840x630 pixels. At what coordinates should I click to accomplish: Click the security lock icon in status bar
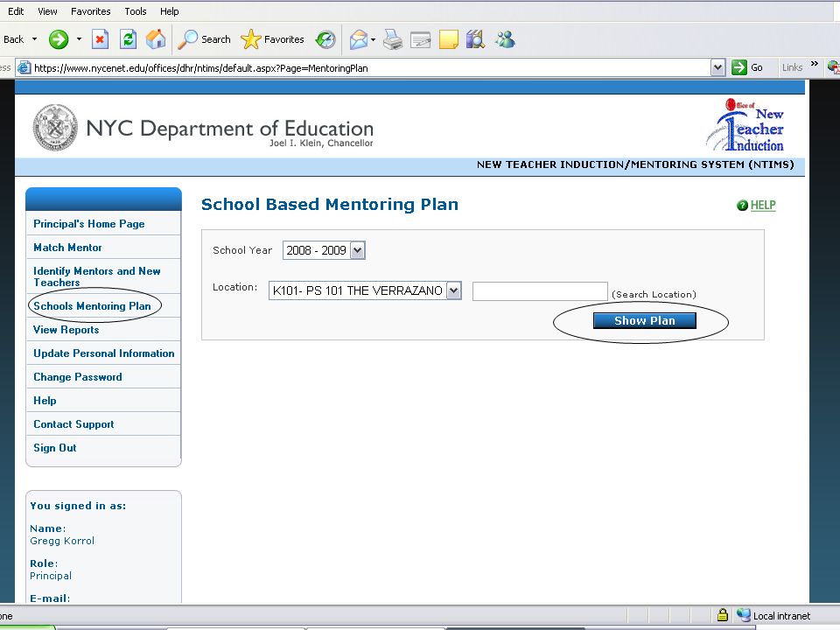(722, 614)
